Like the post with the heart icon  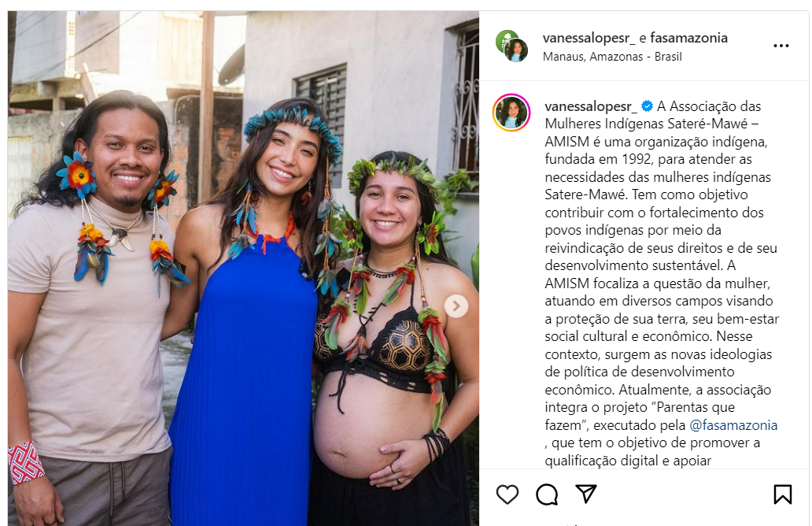tap(507, 495)
